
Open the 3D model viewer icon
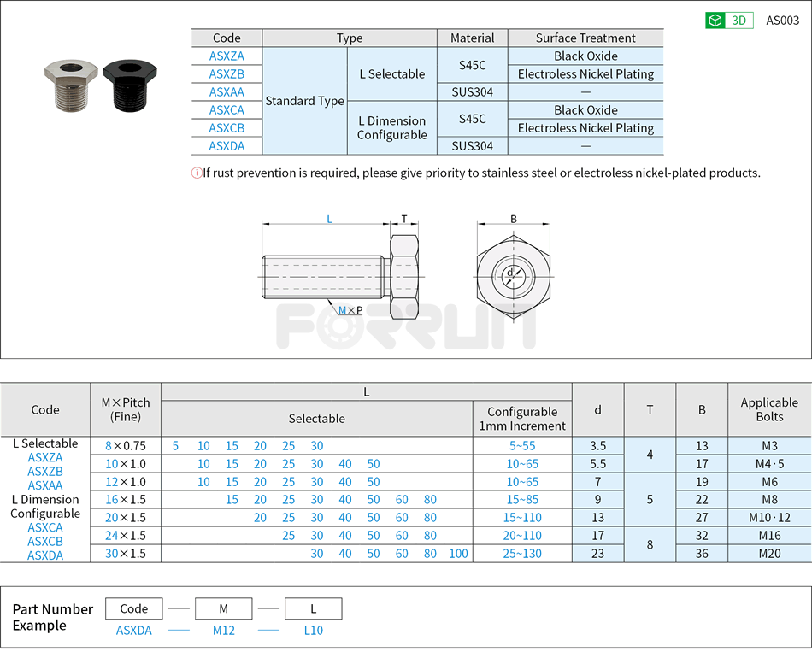[x=731, y=19]
